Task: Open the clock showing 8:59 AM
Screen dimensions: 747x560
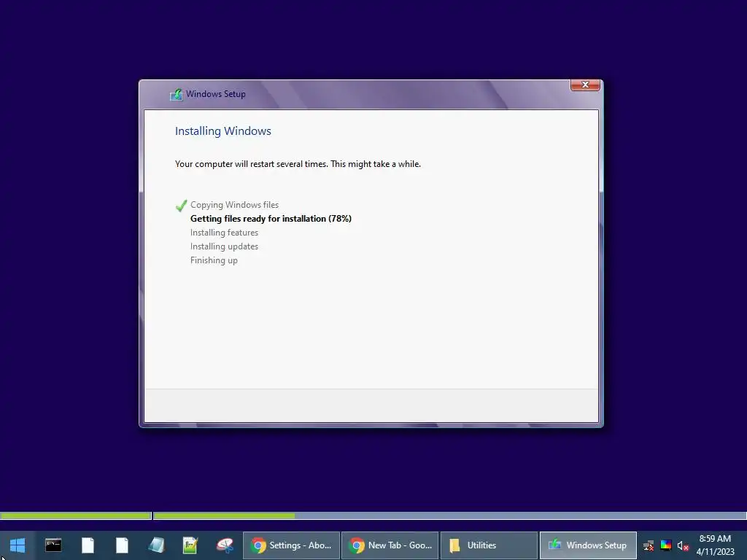Action: (715, 545)
